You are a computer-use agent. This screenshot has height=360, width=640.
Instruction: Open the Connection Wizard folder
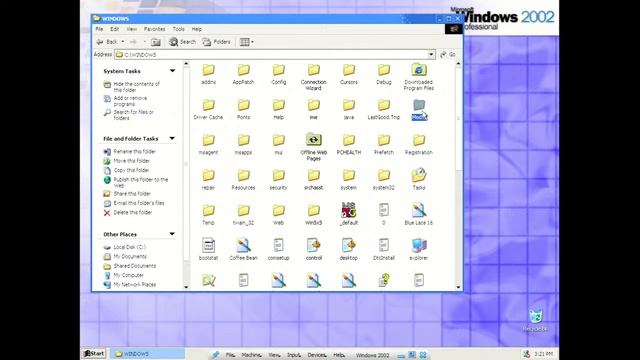click(313, 77)
